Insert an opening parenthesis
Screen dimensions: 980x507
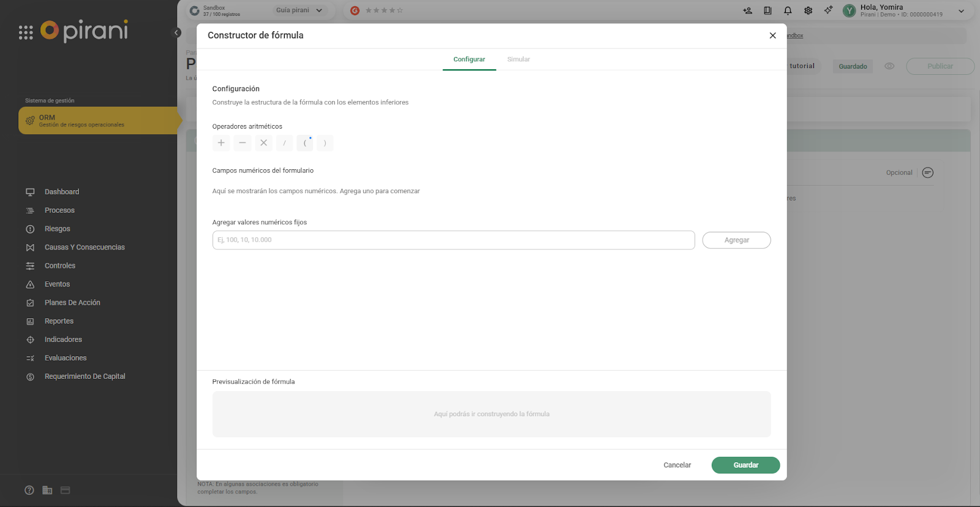click(305, 143)
